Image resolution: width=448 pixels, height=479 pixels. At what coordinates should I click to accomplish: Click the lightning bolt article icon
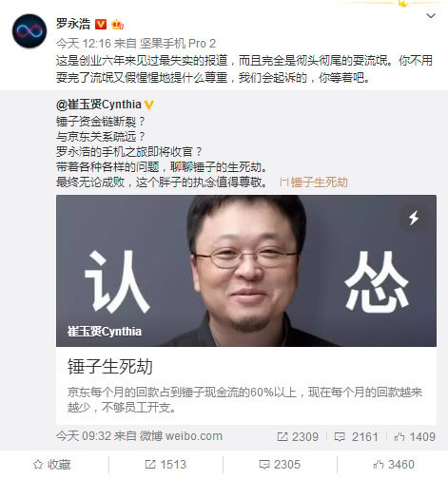point(414,218)
